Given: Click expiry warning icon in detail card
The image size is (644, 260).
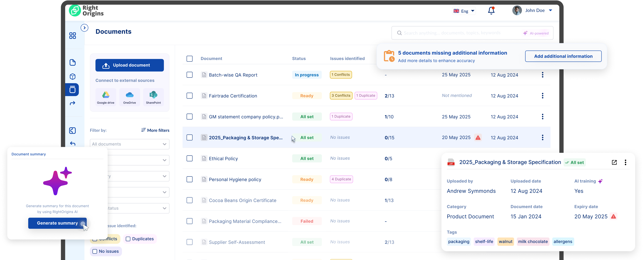Looking at the screenshot, I should pyautogui.click(x=614, y=216).
